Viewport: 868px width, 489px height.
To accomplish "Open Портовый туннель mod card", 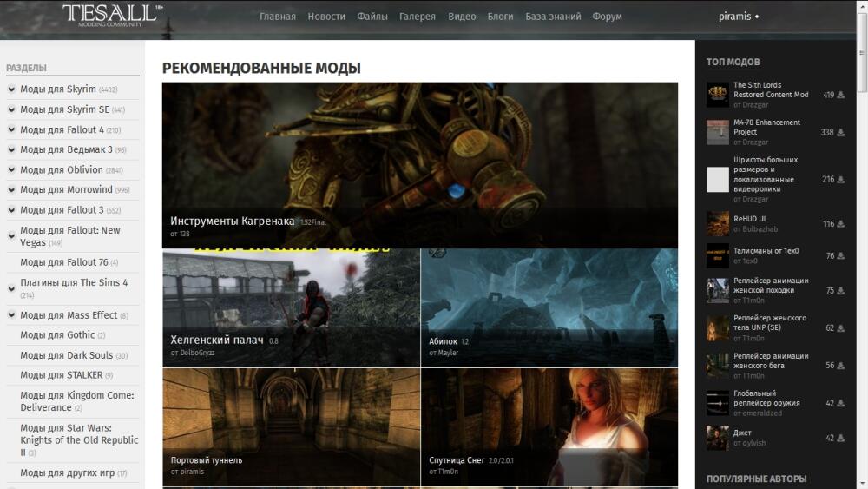I will 291,427.
